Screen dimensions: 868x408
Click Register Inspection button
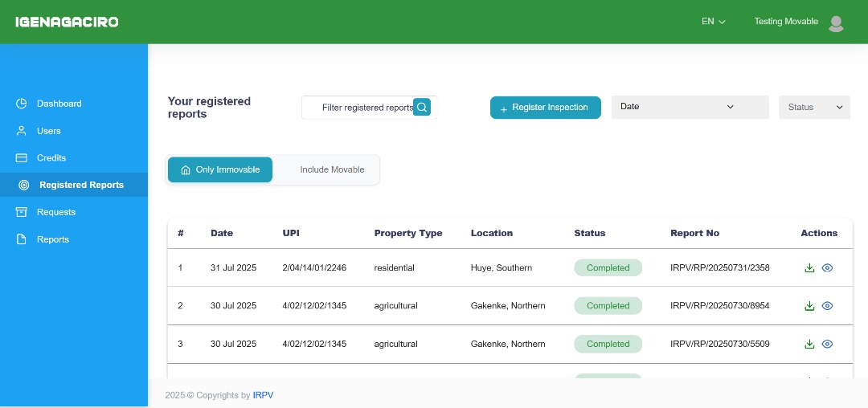545,108
